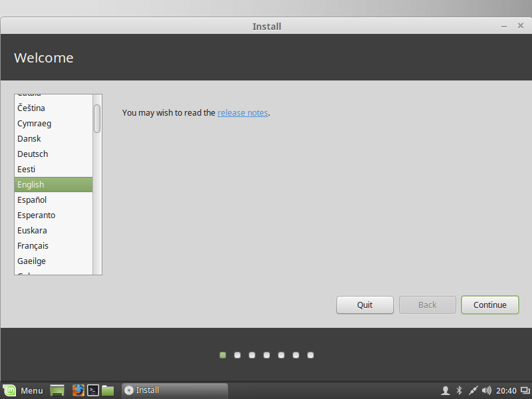
Task: Select Esperanto in the language list
Action: coord(53,215)
